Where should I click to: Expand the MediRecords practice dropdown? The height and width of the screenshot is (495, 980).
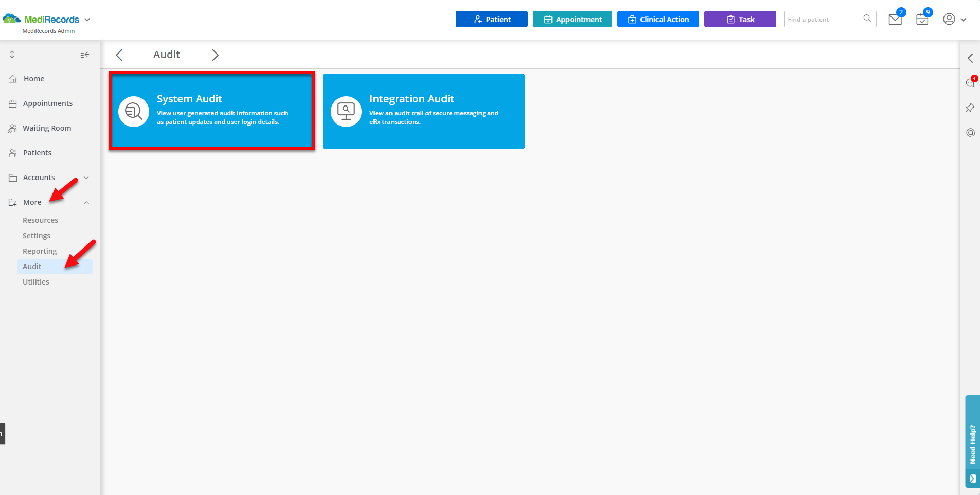87,20
